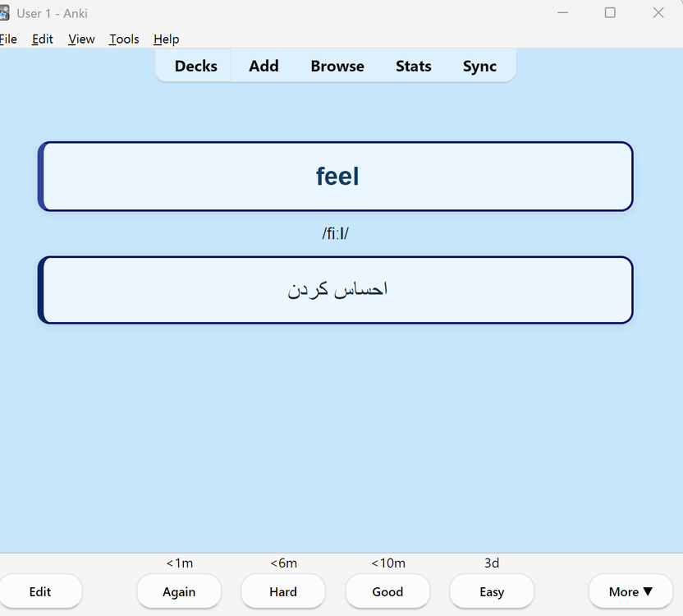
Task: Click the "3d" interval label
Action: click(x=492, y=563)
